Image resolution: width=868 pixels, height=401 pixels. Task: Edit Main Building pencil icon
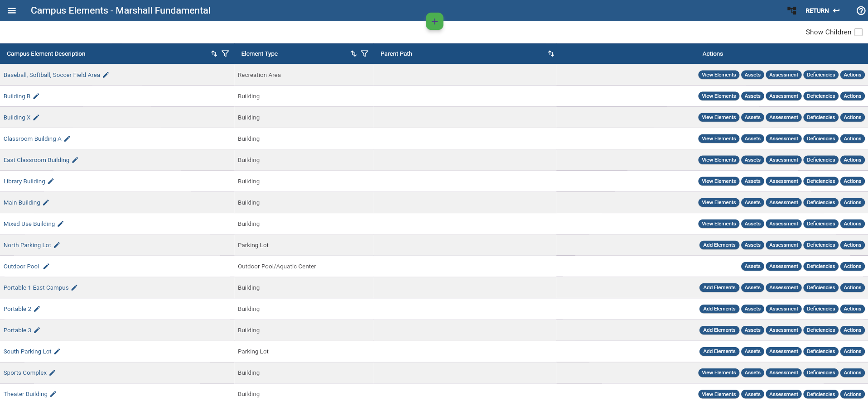pos(46,202)
